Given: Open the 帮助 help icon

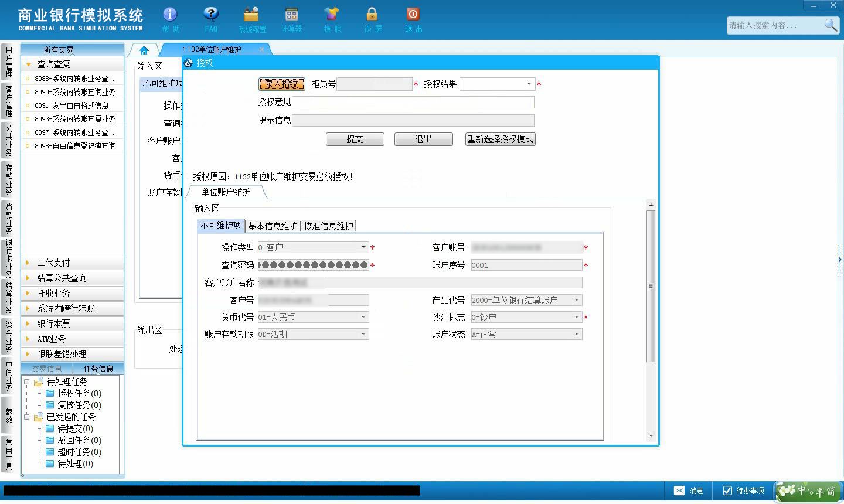Looking at the screenshot, I should [170, 19].
